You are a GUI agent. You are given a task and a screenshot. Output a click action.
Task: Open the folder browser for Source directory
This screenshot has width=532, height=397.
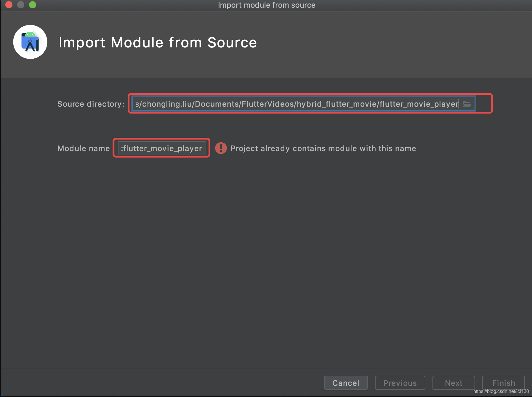(x=467, y=104)
